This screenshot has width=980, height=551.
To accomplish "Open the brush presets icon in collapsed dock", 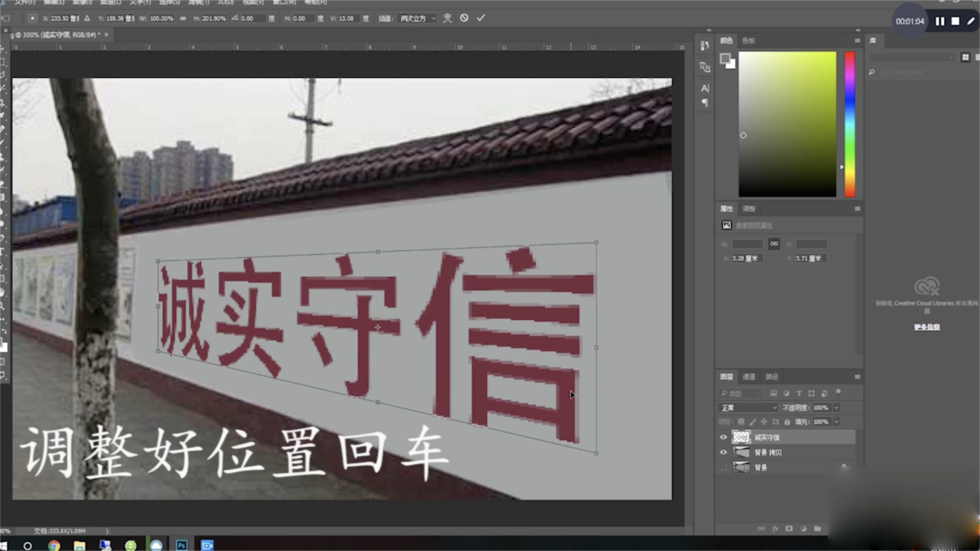I will click(704, 67).
